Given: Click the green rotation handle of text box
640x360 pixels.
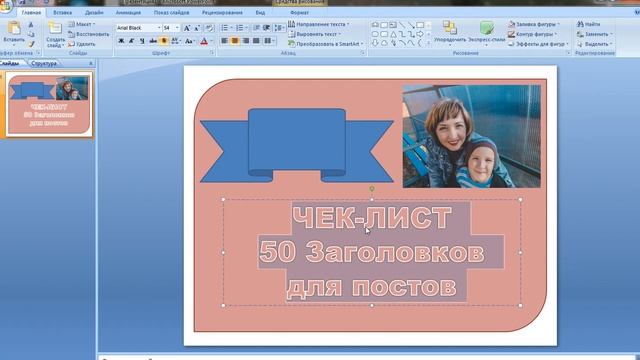Looking at the screenshot, I should [x=372, y=189].
